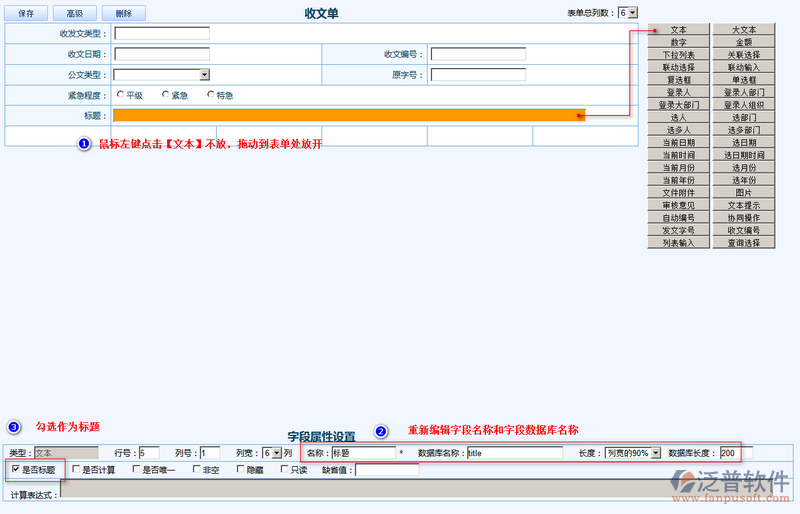
Task: Click the 大文本 field type button
Action: click(x=744, y=30)
